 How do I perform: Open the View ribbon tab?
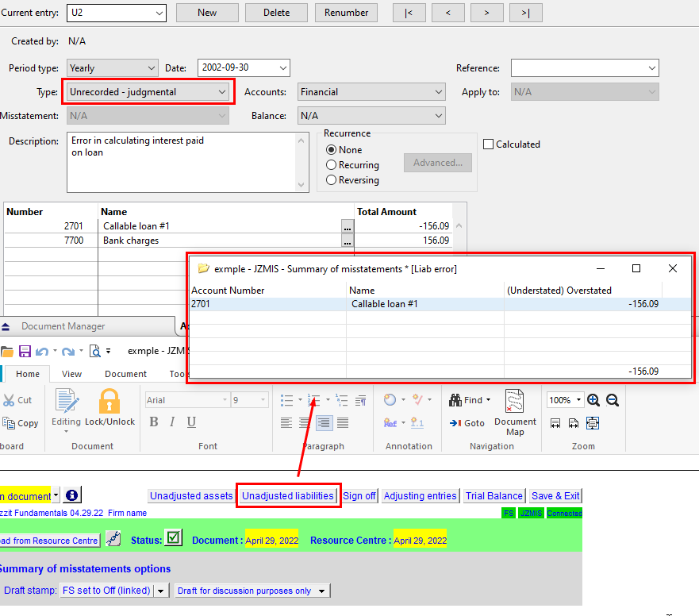(71, 374)
